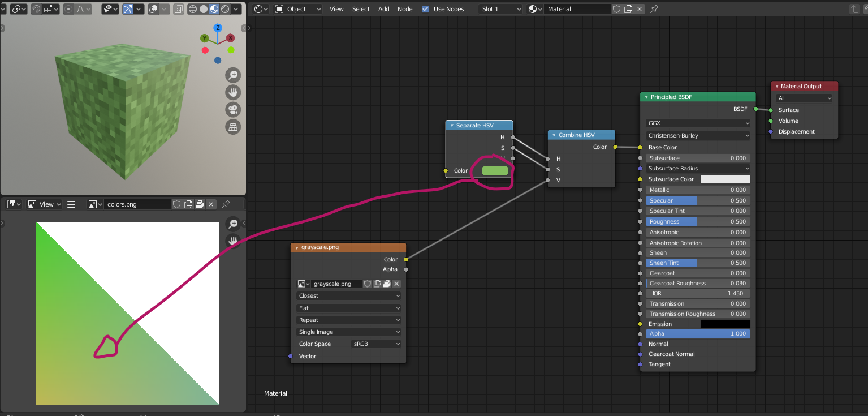Toggle viewport overlays button
Viewport: 868px width, 416px height.
pyautogui.click(x=153, y=9)
